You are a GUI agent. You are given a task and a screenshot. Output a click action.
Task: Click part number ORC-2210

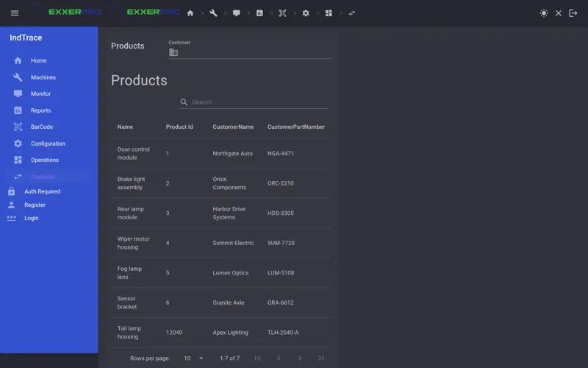tap(281, 183)
